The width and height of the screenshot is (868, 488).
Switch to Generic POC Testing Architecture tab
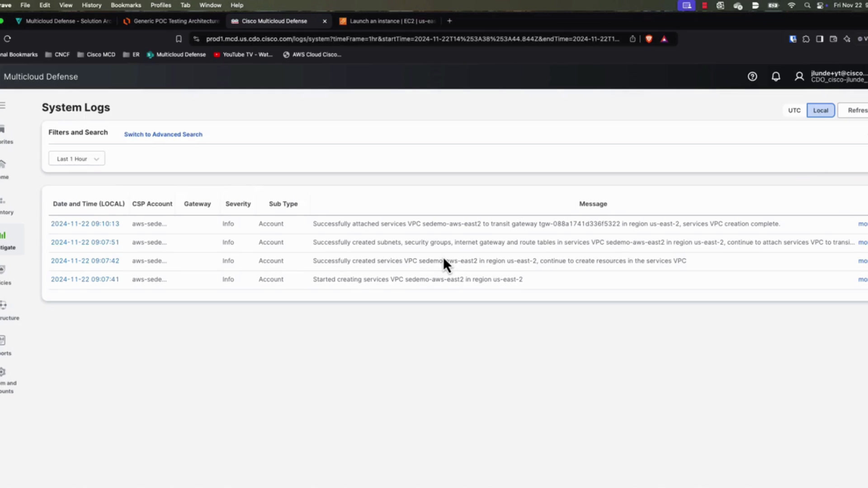pos(171,21)
